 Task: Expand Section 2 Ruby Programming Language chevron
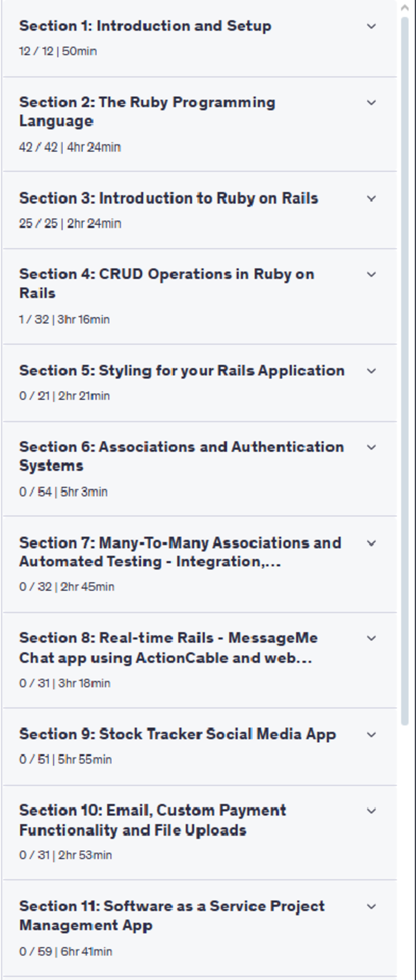[x=371, y=103]
